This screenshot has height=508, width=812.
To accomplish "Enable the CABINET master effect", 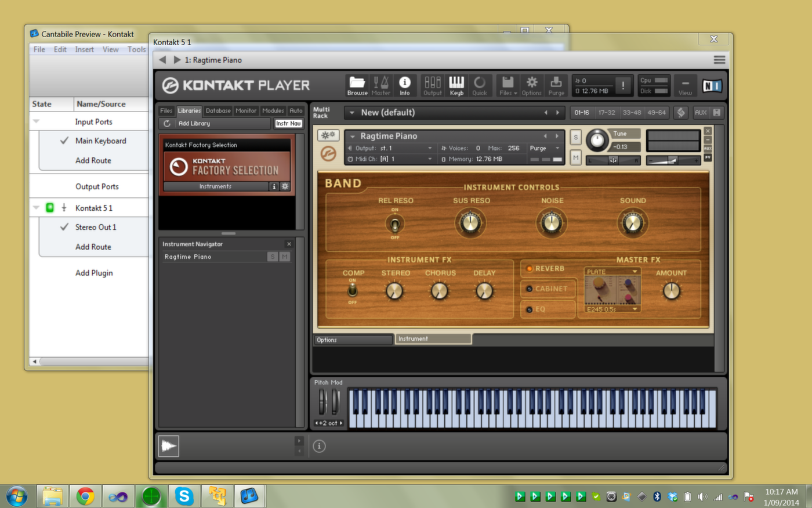I will [529, 289].
